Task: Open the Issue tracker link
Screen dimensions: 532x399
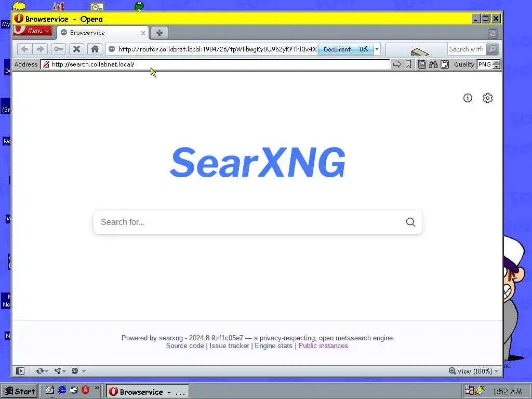Action: click(x=229, y=345)
